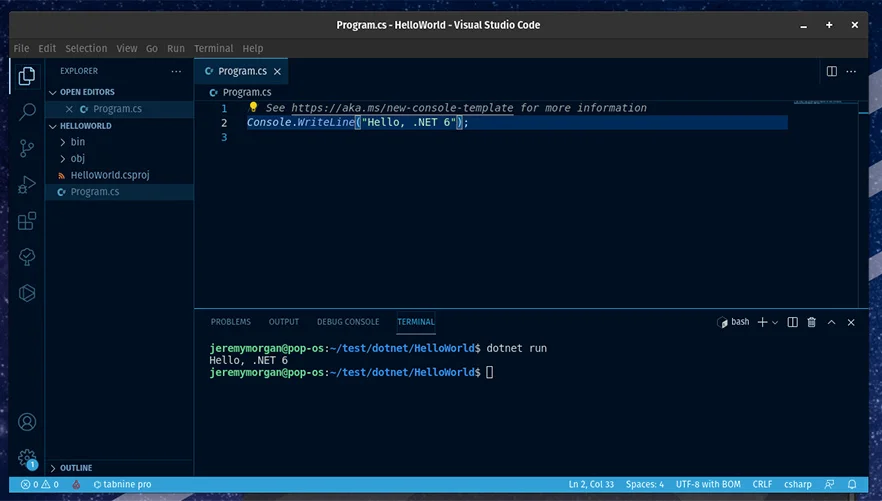Split the editor to the right
Screen dimensions: 882x501
point(831,71)
